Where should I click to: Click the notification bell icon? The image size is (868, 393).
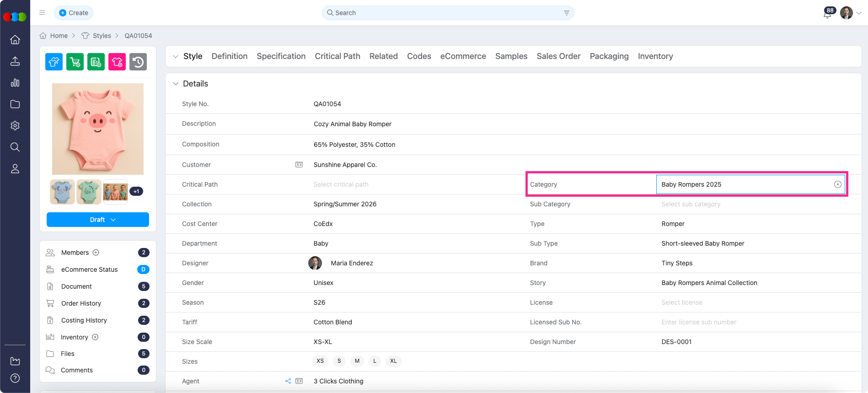pyautogui.click(x=827, y=14)
